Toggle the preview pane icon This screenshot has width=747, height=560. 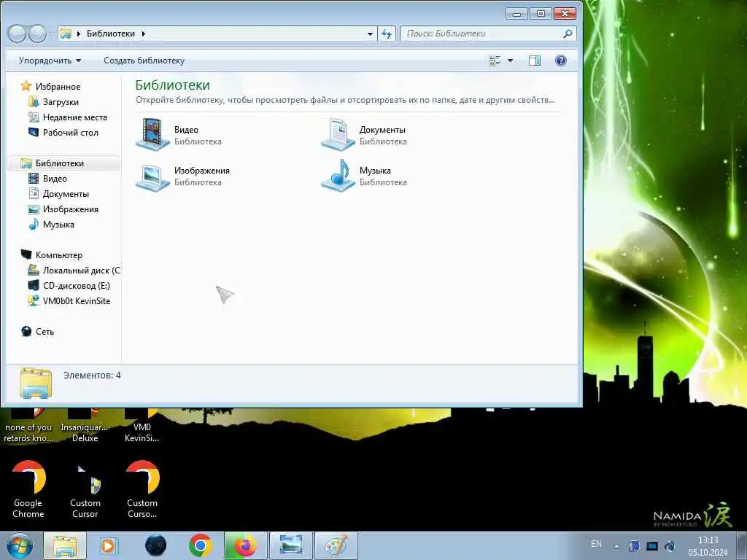pos(535,61)
